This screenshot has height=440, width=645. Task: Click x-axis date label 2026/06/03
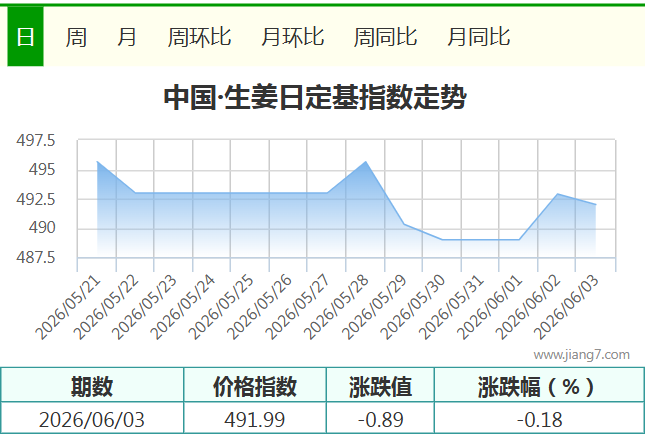tap(566, 308)
